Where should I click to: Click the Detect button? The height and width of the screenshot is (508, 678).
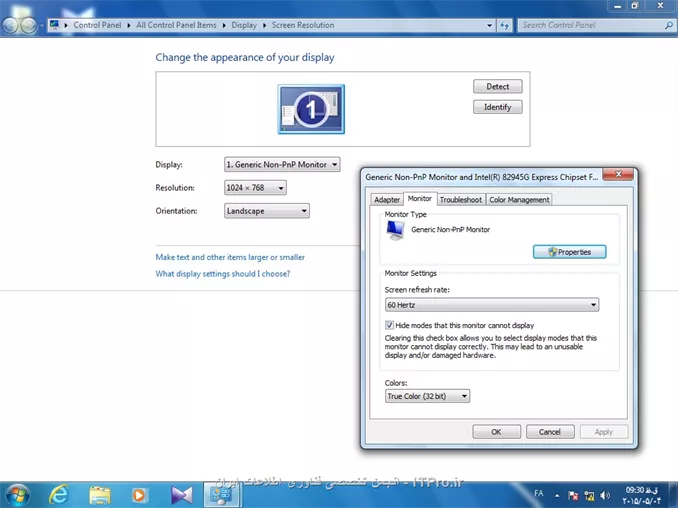click(x=498, y=86)
